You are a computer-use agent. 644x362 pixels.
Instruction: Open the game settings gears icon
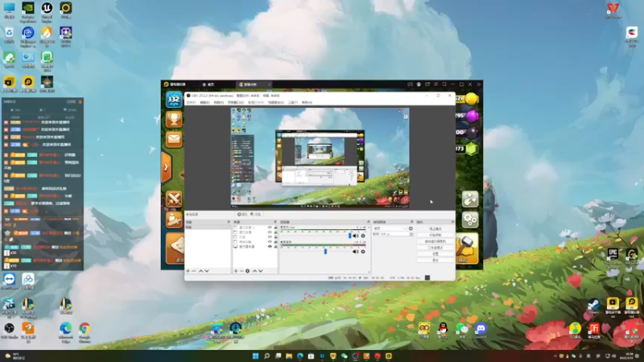point(470,220)
